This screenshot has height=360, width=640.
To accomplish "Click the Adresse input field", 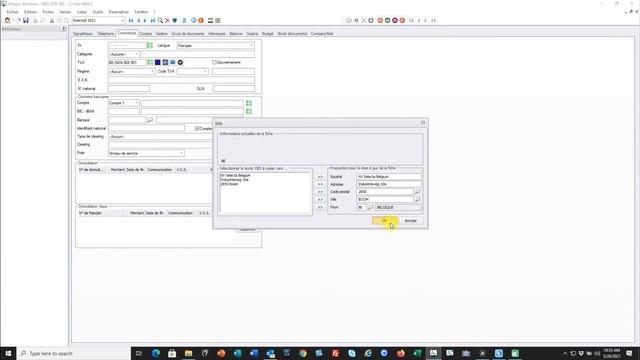I will click(389, 184).
